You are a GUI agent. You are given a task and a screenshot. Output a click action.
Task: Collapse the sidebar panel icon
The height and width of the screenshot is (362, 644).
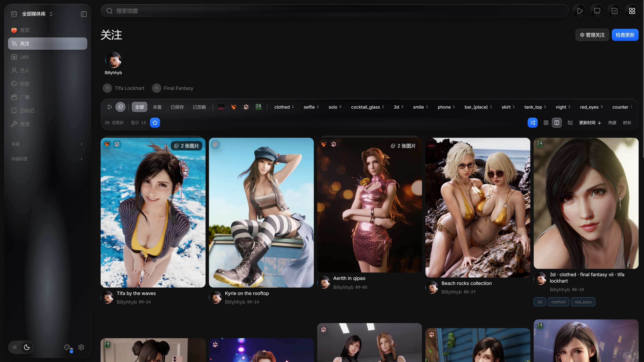coord(84,14)
